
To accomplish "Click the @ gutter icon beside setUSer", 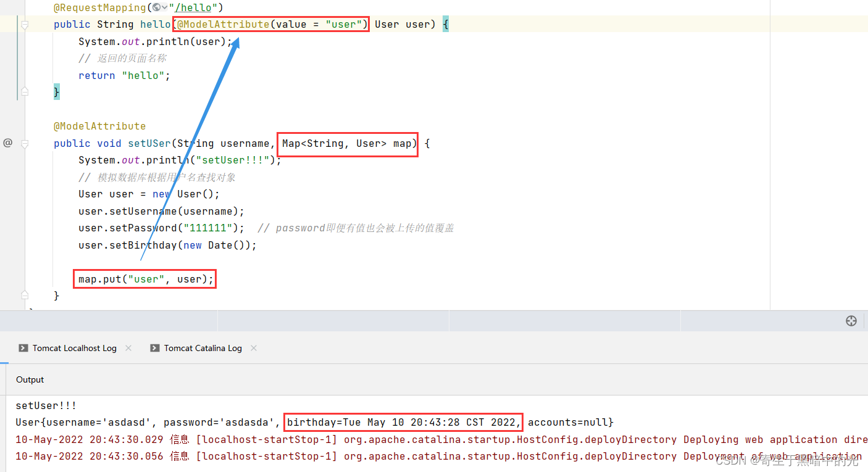I will coord(7,143).
